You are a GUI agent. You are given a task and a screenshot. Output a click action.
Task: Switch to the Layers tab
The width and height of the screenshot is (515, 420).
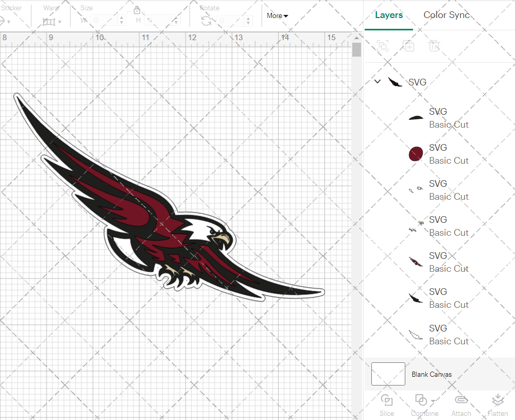pyautogui.click(x=389, y=15)
